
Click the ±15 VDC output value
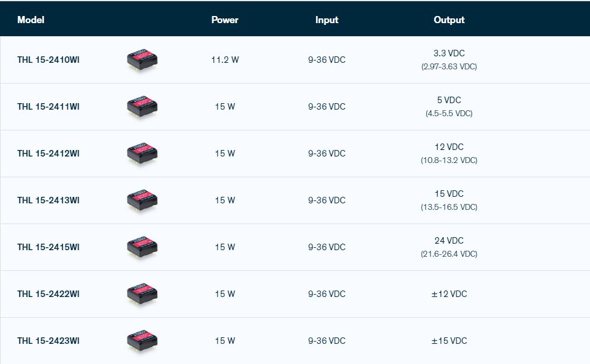[449, 341]
